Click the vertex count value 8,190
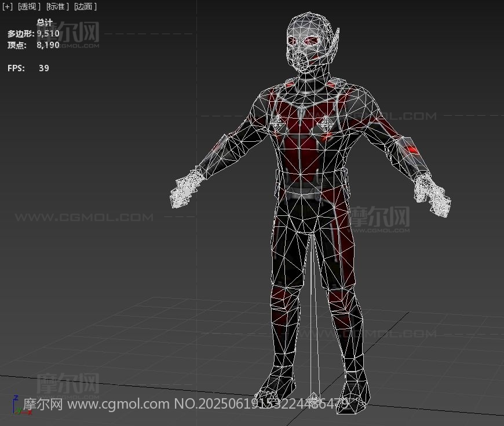 click(x=48, y=45)
